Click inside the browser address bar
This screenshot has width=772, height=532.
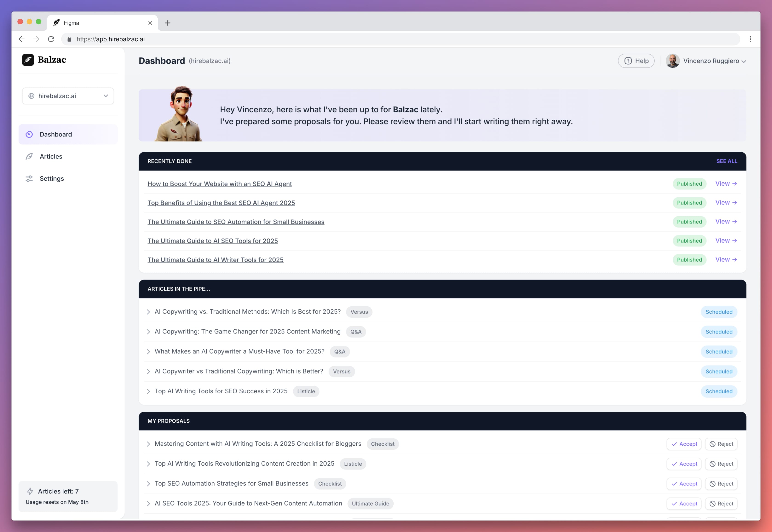point(233,39)
